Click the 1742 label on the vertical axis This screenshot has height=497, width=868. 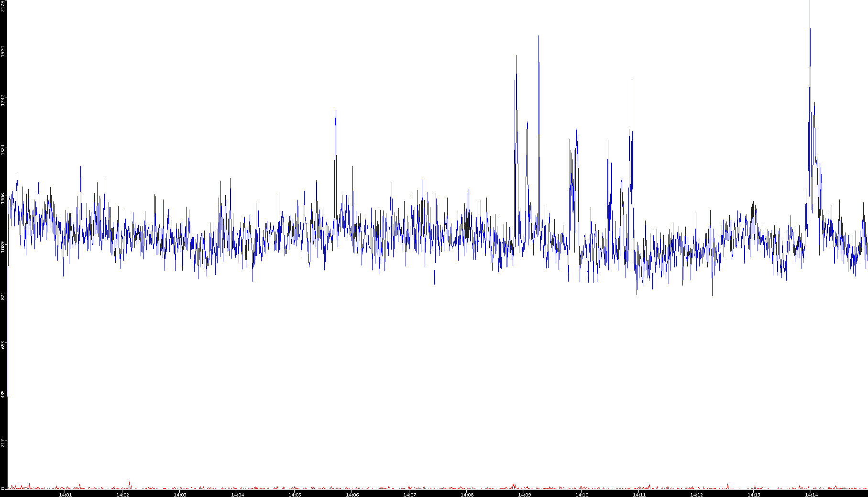pyautogui.click(x=3, y=100)
